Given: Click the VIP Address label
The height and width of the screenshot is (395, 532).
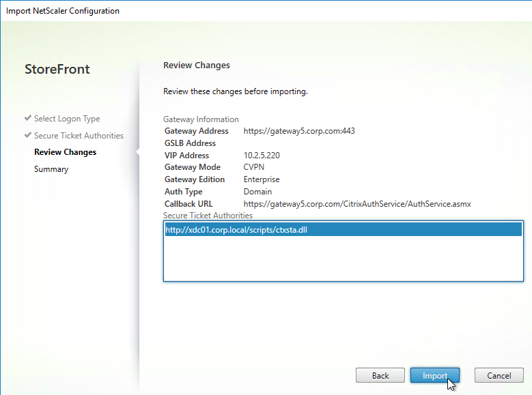Looking at the screenshot, I should [186, 156].
